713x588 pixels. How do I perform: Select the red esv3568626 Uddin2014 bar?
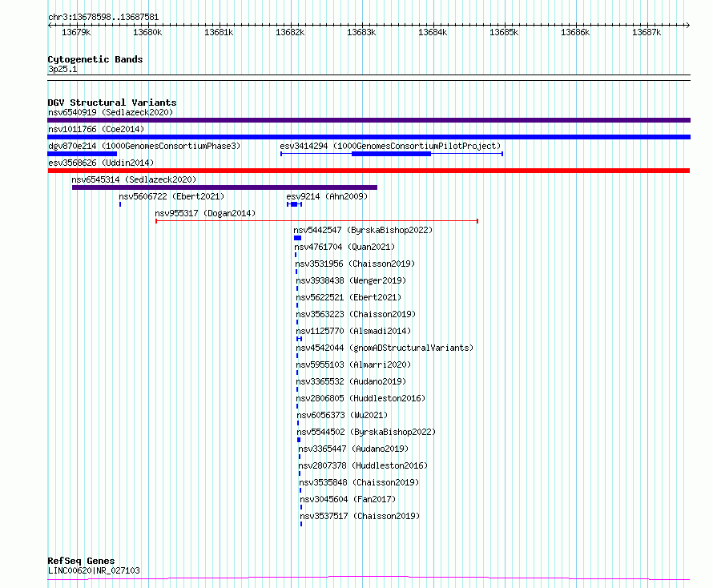pyautogui.click(x=369, y=171)
